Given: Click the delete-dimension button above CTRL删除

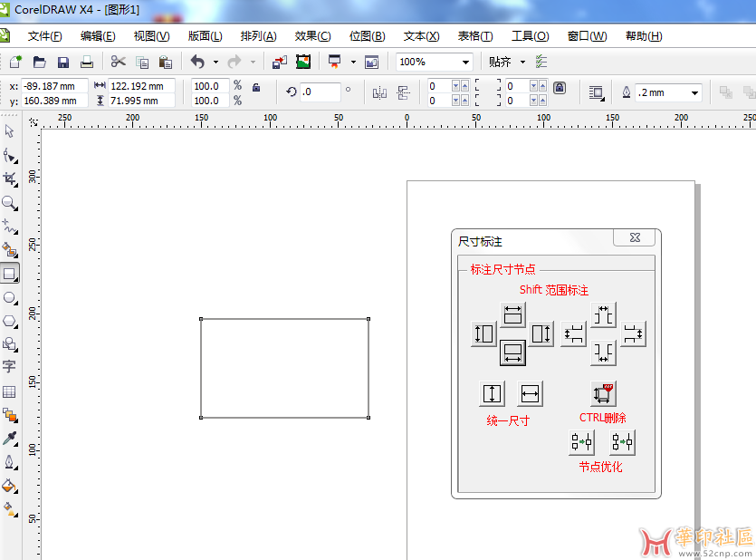Looking at the screenshot, I should (603, 394).
